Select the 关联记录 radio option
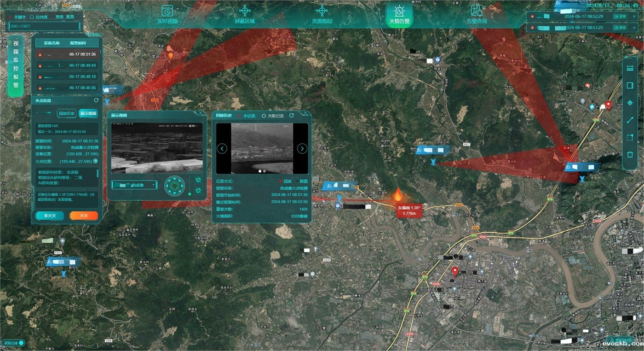 pos(264,116)
